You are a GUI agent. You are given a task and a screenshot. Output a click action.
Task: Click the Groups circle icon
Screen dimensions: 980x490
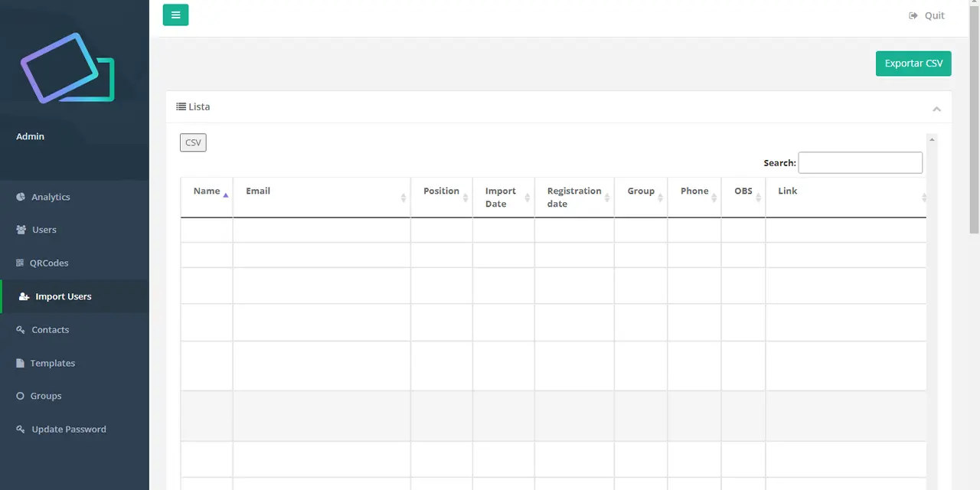coord(21,396)
